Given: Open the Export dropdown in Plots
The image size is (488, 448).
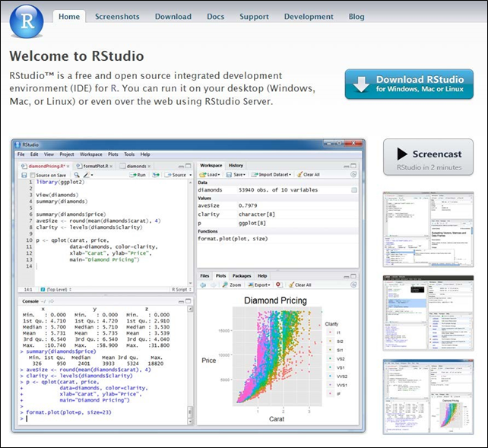Looking at the screenshot, I should point(258,285).
